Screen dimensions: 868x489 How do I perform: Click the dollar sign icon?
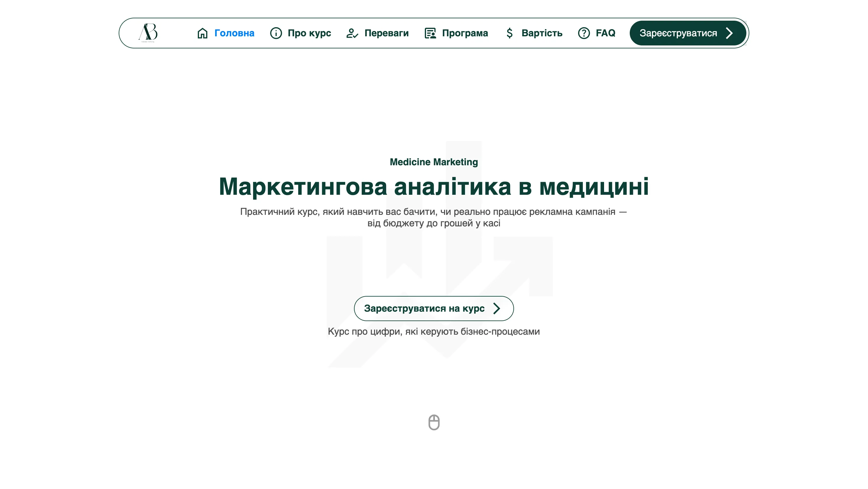[x=510, y=33]
